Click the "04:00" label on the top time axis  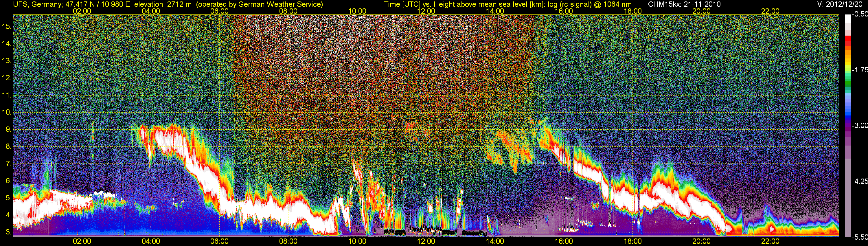coord(151,11)
